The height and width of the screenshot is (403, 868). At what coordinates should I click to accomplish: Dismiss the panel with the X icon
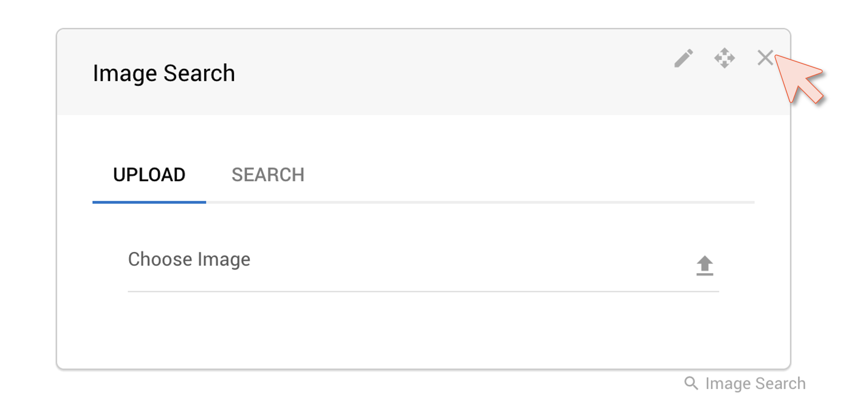click(x=765, y=58)
